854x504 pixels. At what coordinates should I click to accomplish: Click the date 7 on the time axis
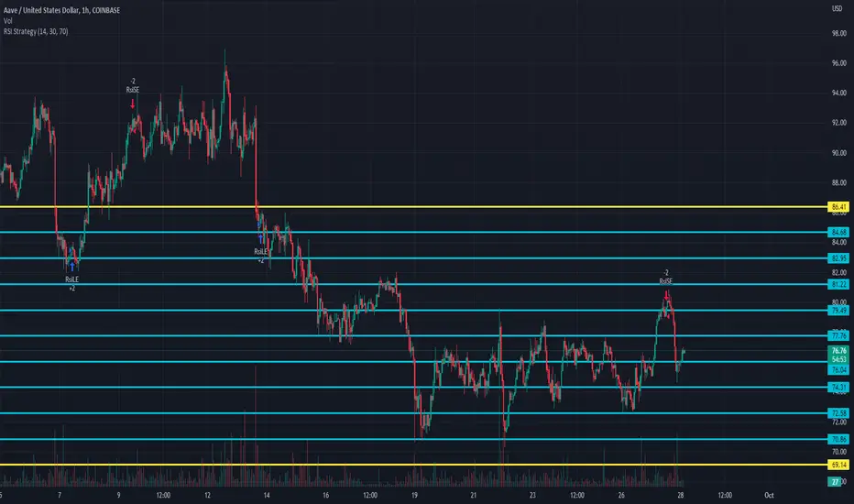pos(60,495)
